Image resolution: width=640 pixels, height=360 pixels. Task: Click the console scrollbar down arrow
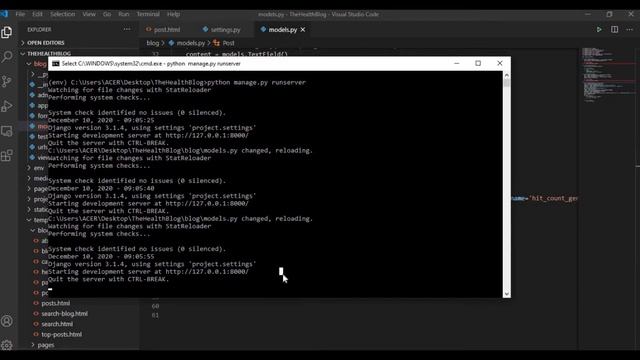pos(507,294)
